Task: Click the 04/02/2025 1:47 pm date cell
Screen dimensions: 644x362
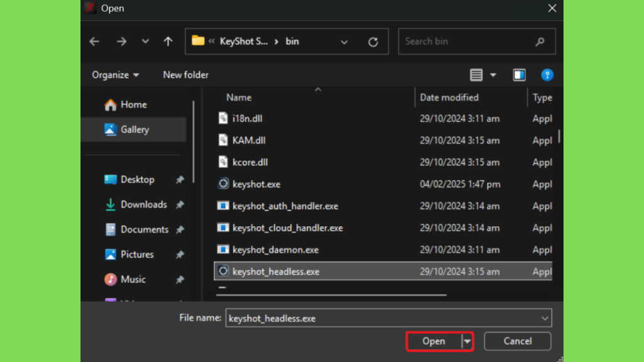Action: pyautogui.click(x=460, y=184)
